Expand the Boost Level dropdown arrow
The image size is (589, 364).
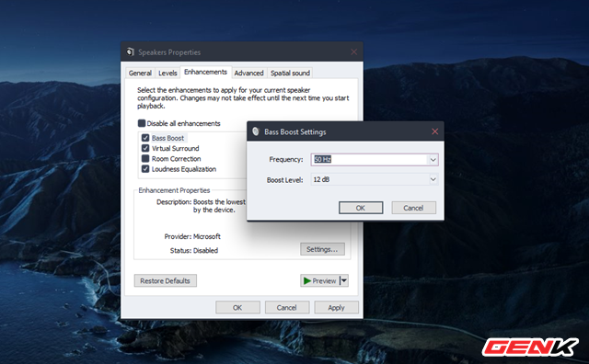point(433,179)
